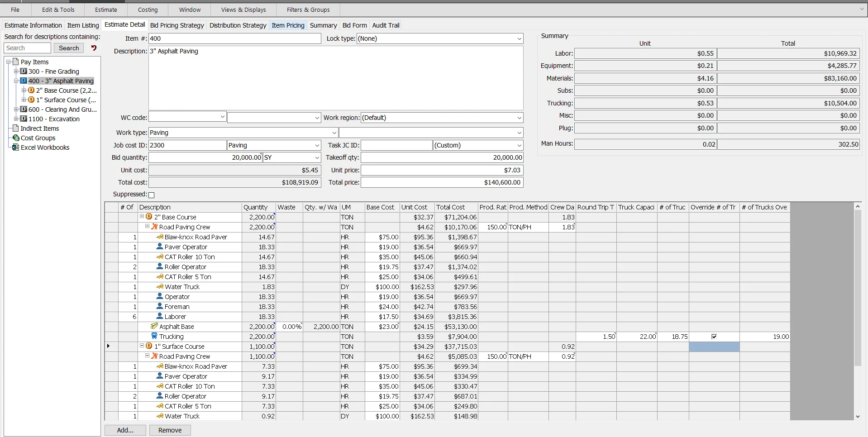Screen dimensions: 868x437
Task: Click the D icon of 300 - Fine Grading
Action: point(24,71)
